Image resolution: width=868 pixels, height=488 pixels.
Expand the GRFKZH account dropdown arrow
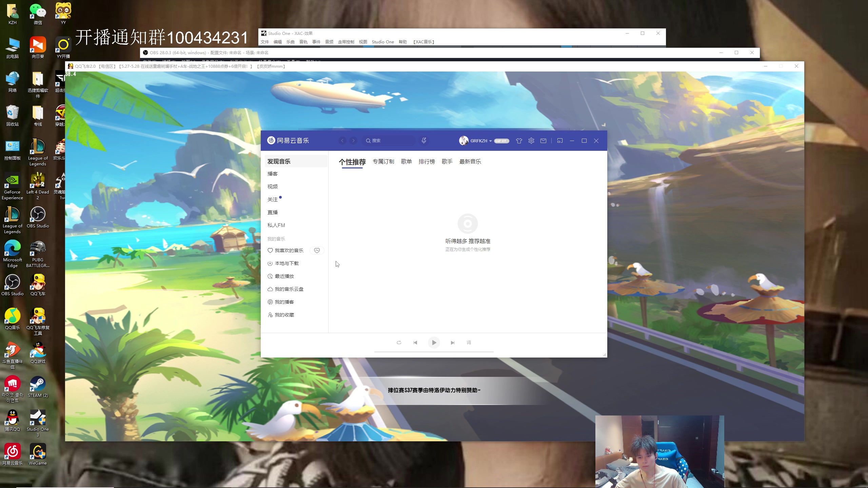coord(490,141)
